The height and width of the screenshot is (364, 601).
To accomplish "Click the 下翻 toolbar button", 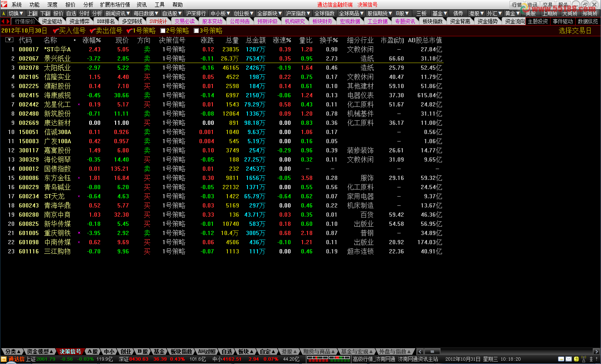I will (x=45, y=13).
